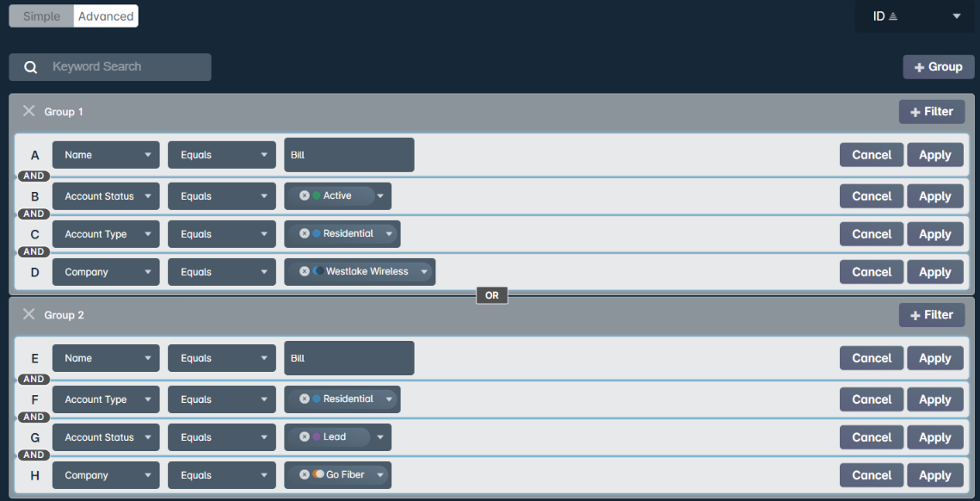Remove Group 2 with its X icon
Screen dimensions: 980x501
point(28,314)
